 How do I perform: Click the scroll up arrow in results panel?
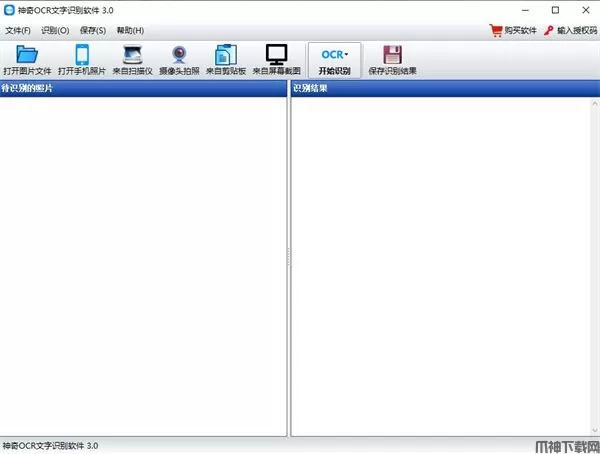tap(595, 103)
